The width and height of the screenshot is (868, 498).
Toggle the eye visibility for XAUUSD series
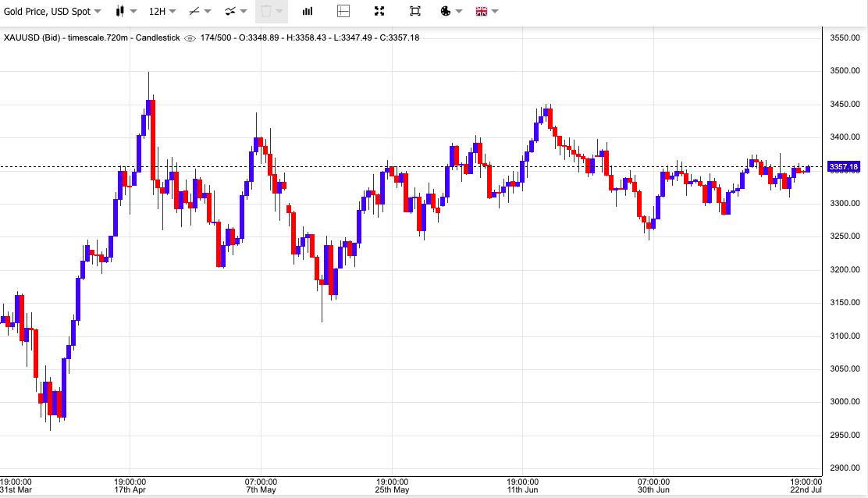pyautogui.click(x=190, y=38)
